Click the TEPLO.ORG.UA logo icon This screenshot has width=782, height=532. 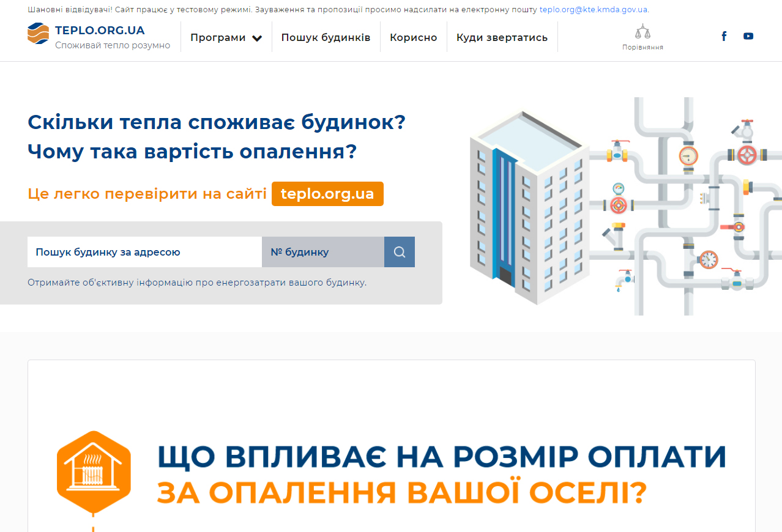38,33
